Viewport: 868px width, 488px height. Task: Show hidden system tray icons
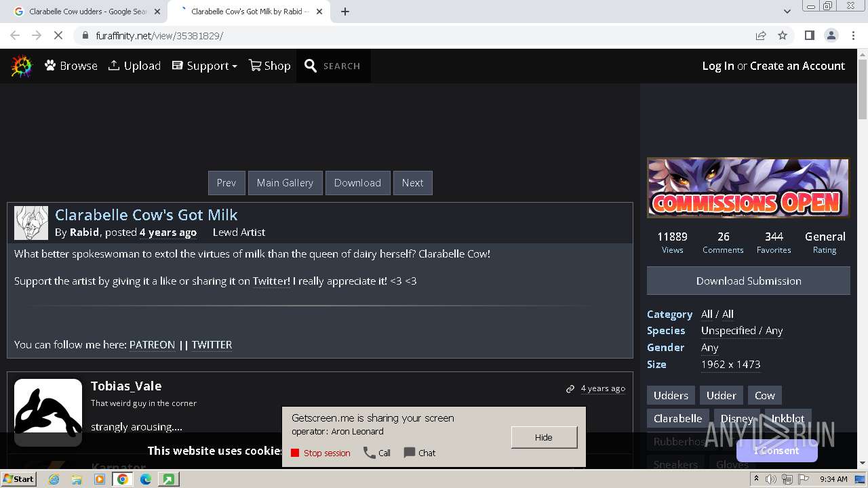click(757, 479)
